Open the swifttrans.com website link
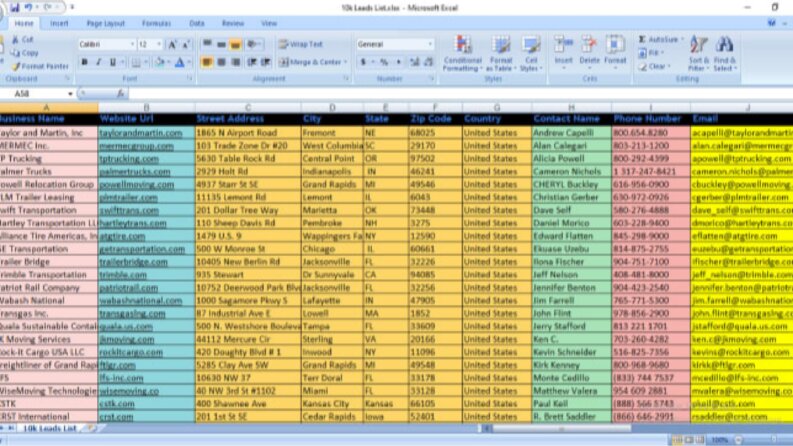 coord(129,210)
